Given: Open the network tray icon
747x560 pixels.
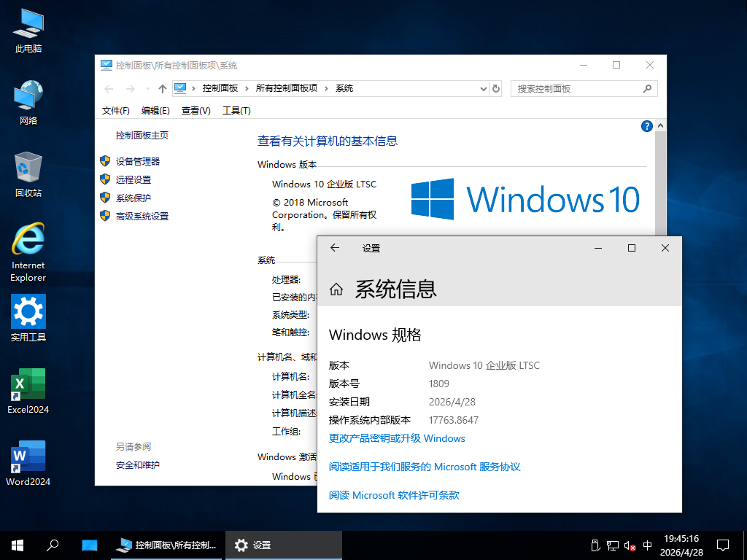Looking at the screenshot, I should click(613, 545).
